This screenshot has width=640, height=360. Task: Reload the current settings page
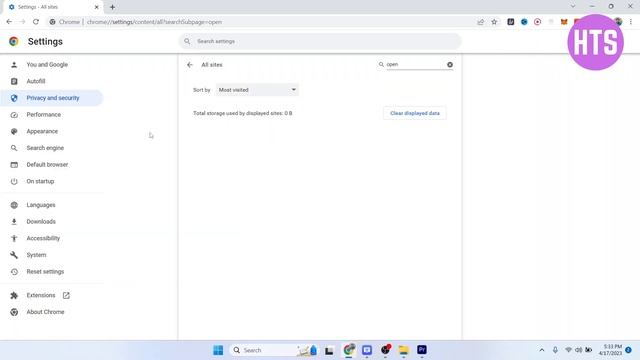(36, 22)
